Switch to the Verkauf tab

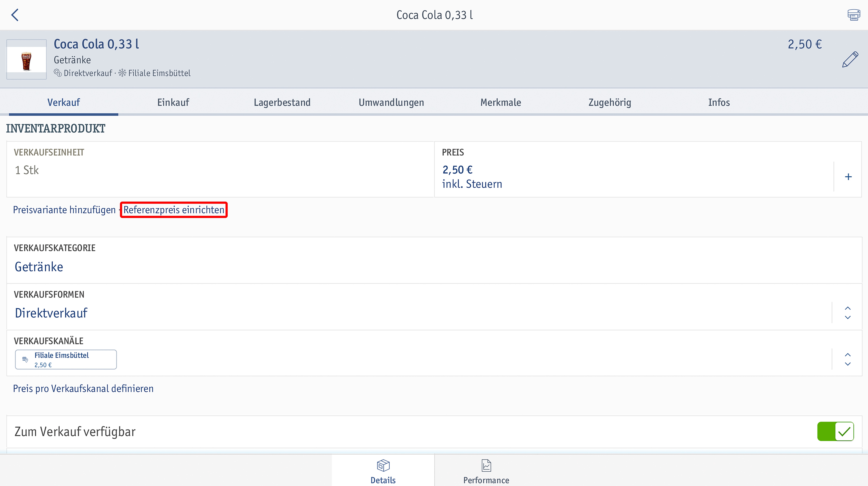tap(63, 102)
